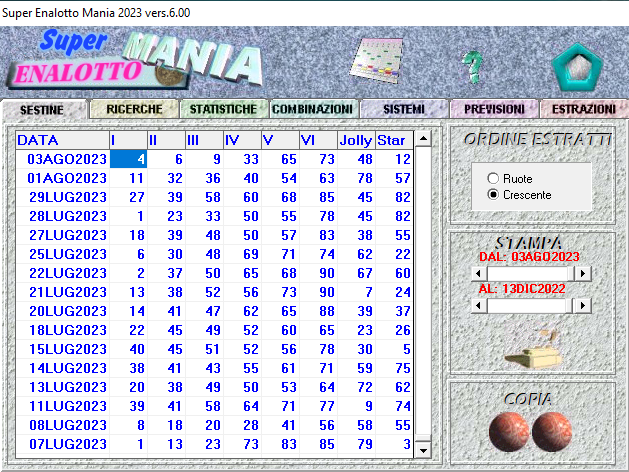Click the column I header
The width and height of the screenshot is (629, 472).
coord(128,140)
